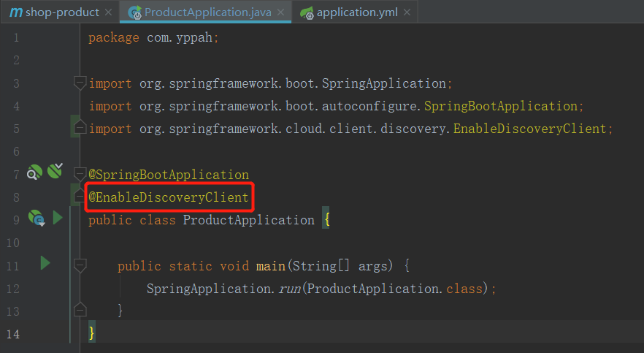Image resolution: width=644 pixels, height=353 pixels.
Task: Click the Spring bean search gutter icon on line 7
Action: [34, 172]
